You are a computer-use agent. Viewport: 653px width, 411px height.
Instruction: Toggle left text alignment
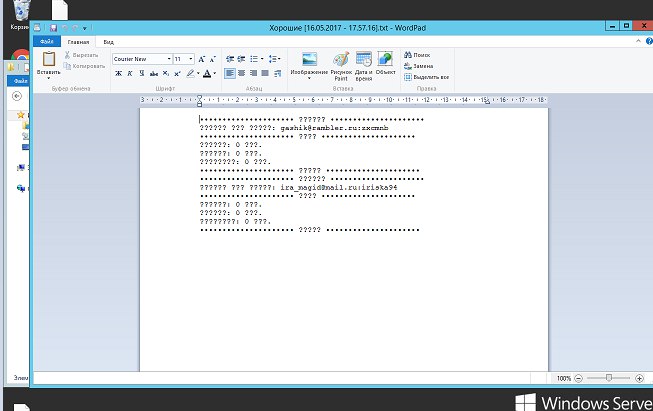coord(229,73)
